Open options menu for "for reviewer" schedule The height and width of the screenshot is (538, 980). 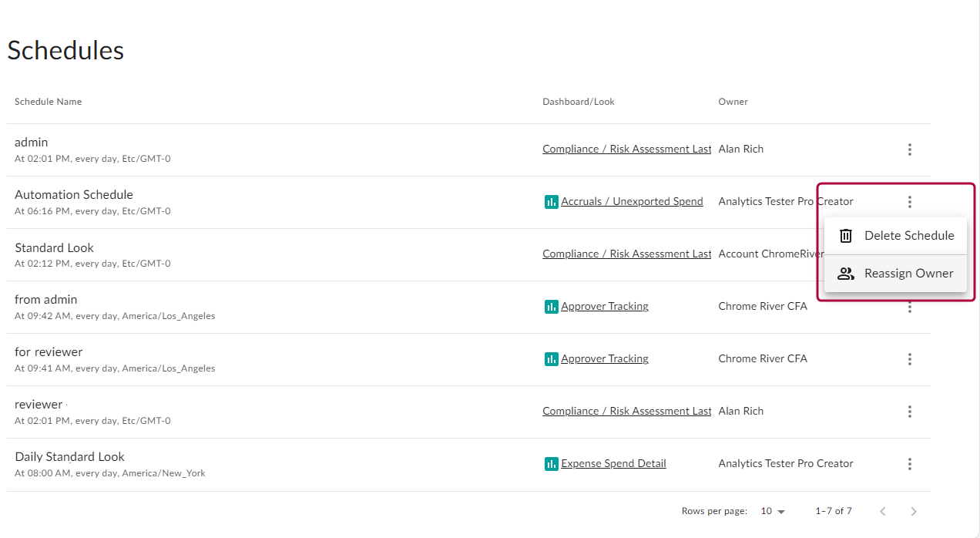point(910,358)
